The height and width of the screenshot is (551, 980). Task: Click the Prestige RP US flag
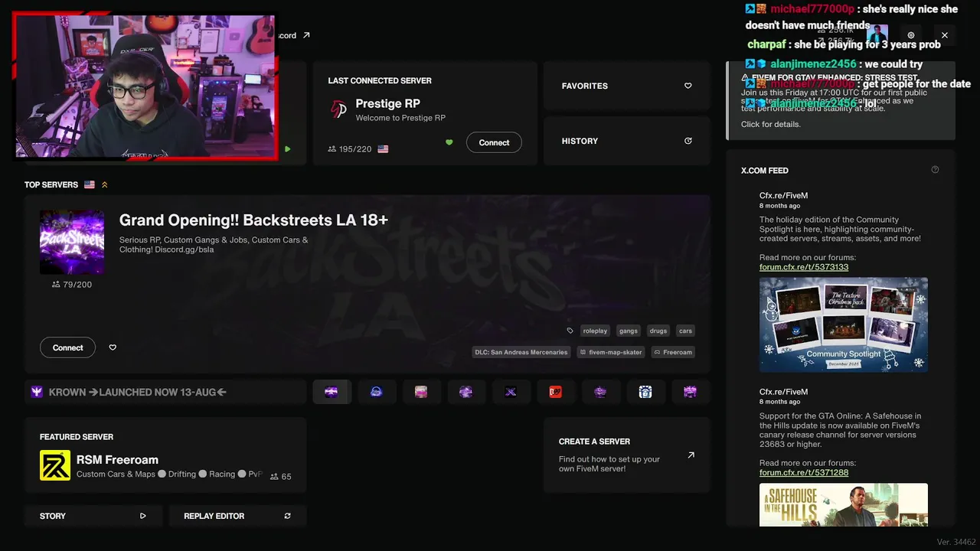coord(383,149)
